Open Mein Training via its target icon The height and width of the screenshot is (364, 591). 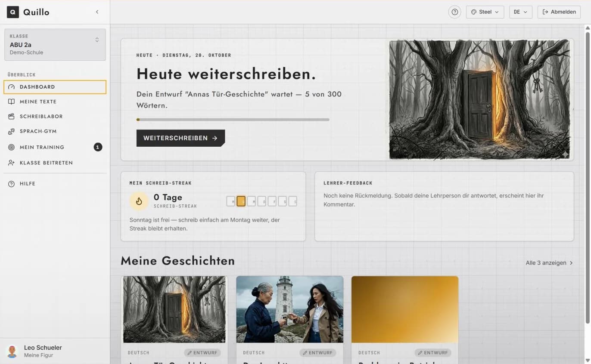click(x=12, y=147)
